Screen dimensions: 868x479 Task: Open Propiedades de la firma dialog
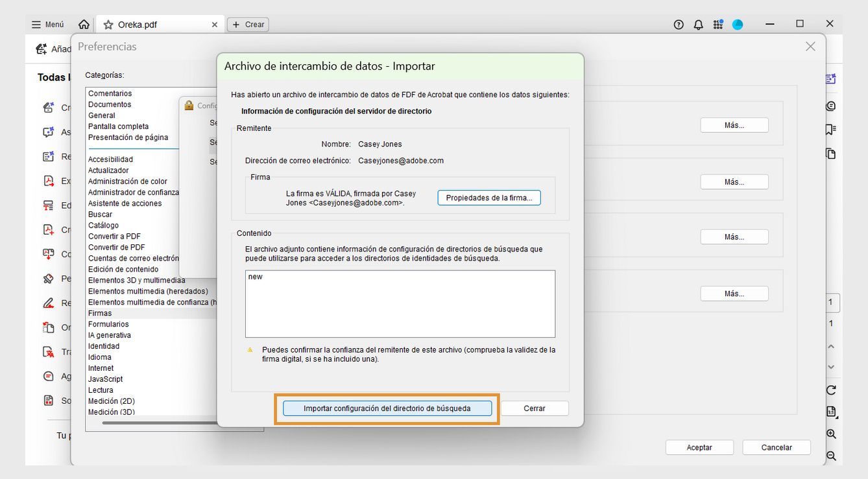click(488, 197)
